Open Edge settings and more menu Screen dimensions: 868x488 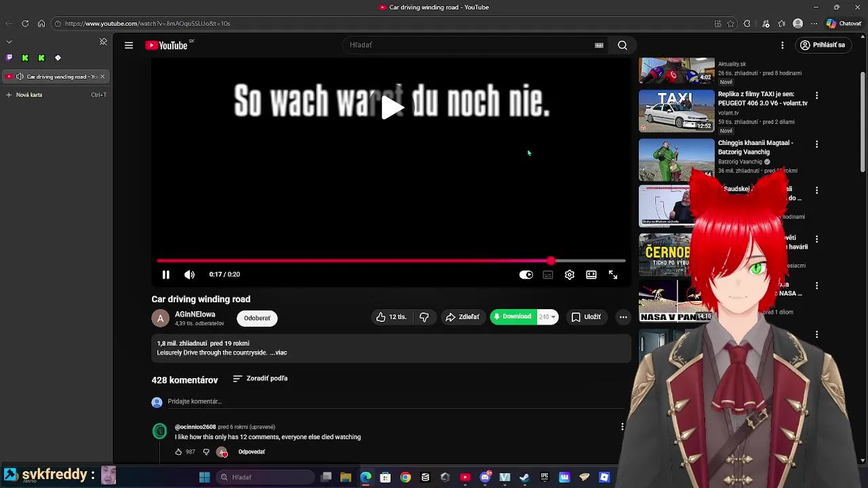[814, 24]
